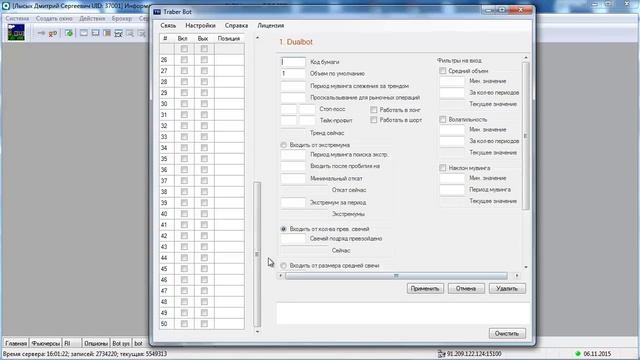Click the left arrow of horizontal scrollbar

280,276
